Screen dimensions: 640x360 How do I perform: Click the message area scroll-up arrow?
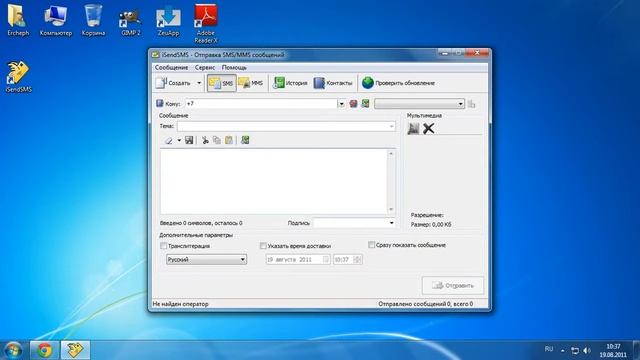coord(391,154)
